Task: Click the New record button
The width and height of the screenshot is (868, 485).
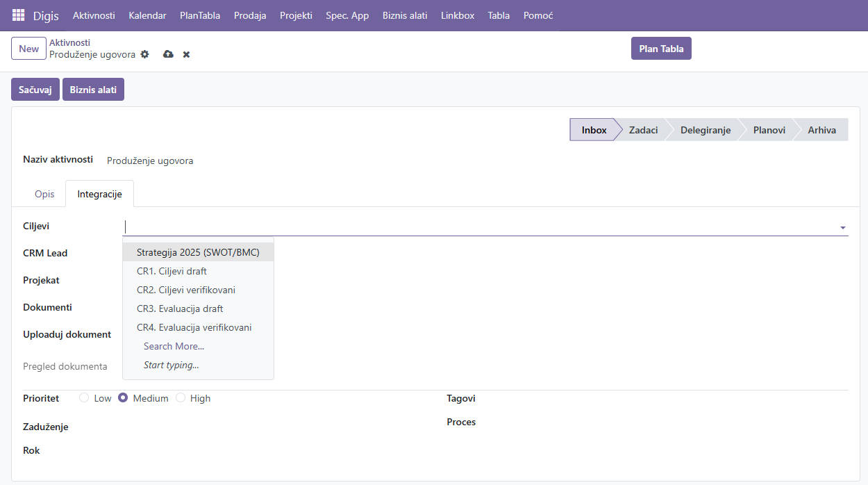Action: (28, 49)
